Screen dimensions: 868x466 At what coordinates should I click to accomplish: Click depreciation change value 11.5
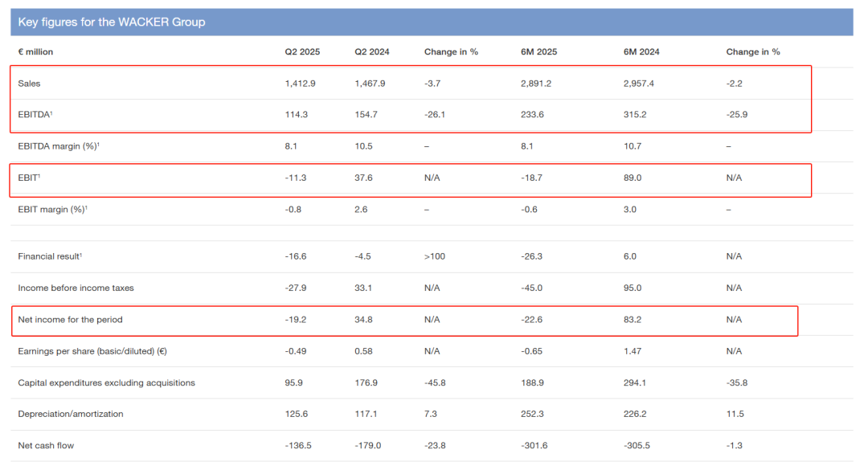pos(735,414)
